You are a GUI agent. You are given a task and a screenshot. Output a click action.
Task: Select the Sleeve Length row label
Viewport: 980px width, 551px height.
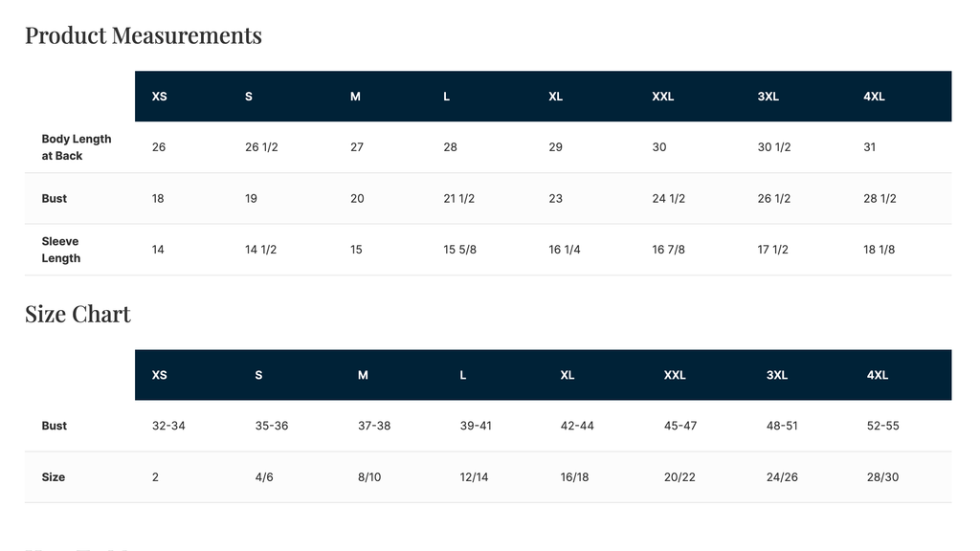(x=60, y=250)
